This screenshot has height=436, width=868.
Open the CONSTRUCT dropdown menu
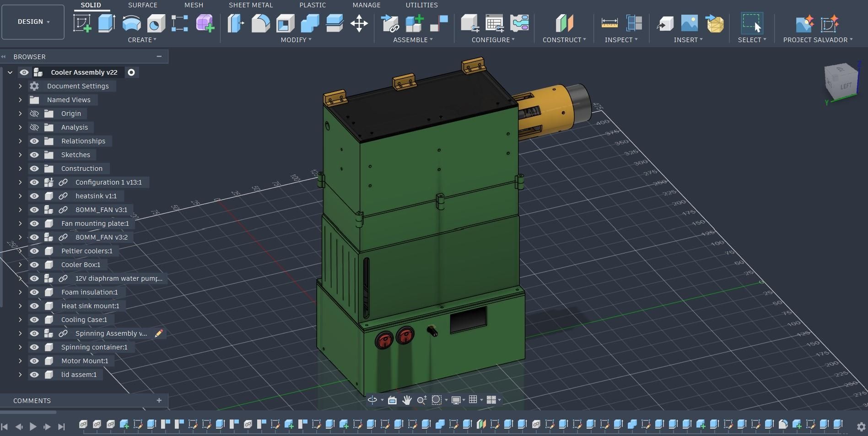pos(564,40)
